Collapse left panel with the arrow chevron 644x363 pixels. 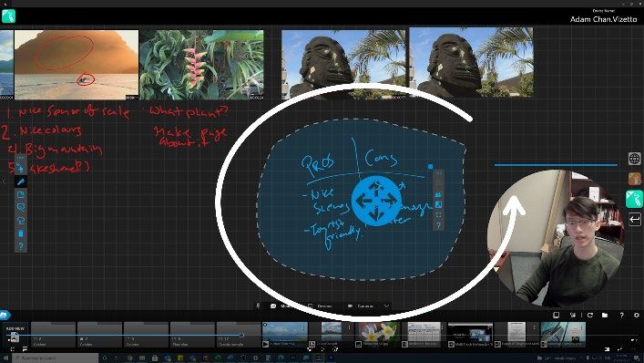tap(4, 181)
